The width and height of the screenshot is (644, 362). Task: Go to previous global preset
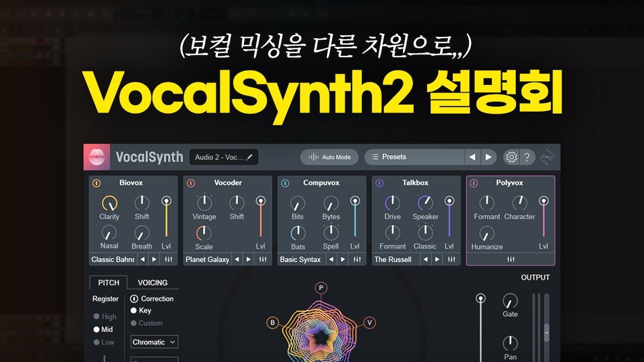[x=472, y=157]
